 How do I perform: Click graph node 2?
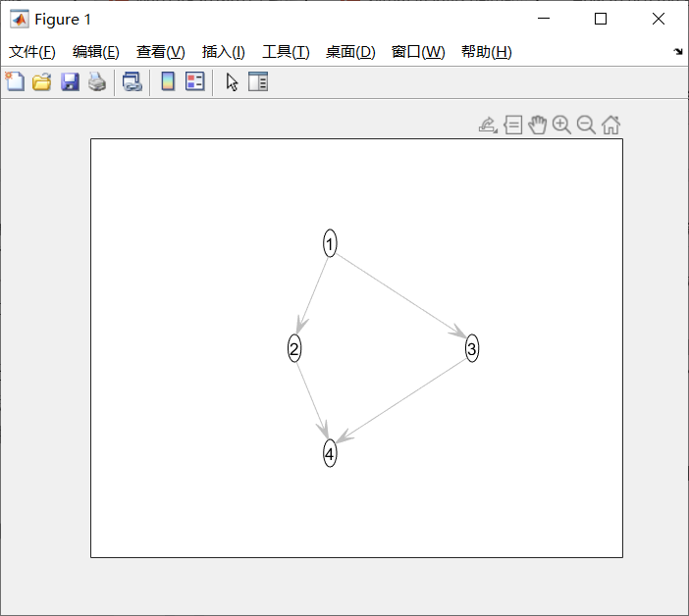[294, 348]
